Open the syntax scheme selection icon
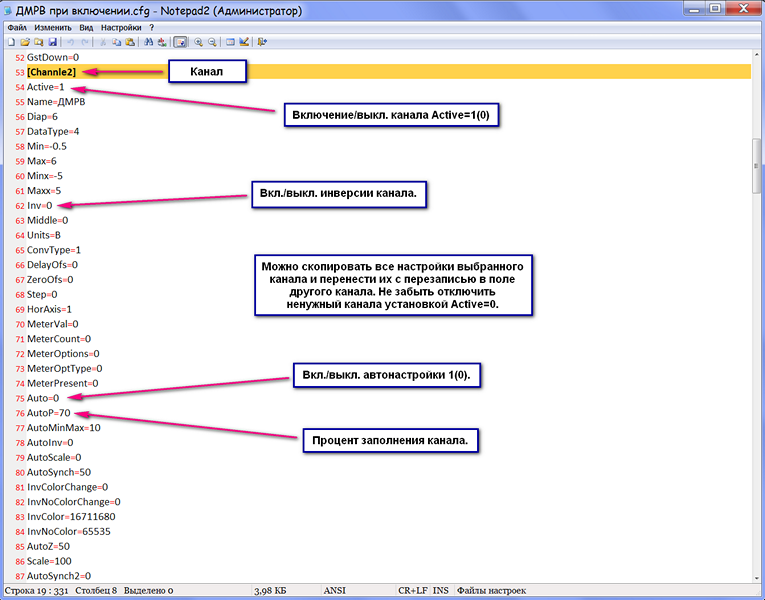This screenshot has width=765, height=600. (230, 42)
